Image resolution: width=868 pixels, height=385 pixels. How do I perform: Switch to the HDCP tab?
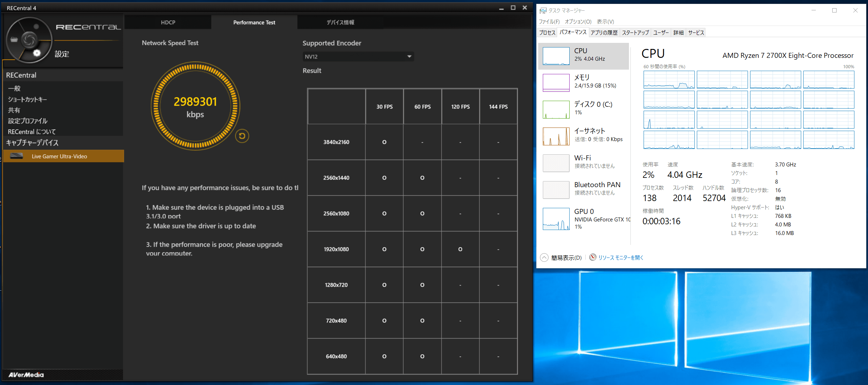pyautogui.click(x=168, y=22)
